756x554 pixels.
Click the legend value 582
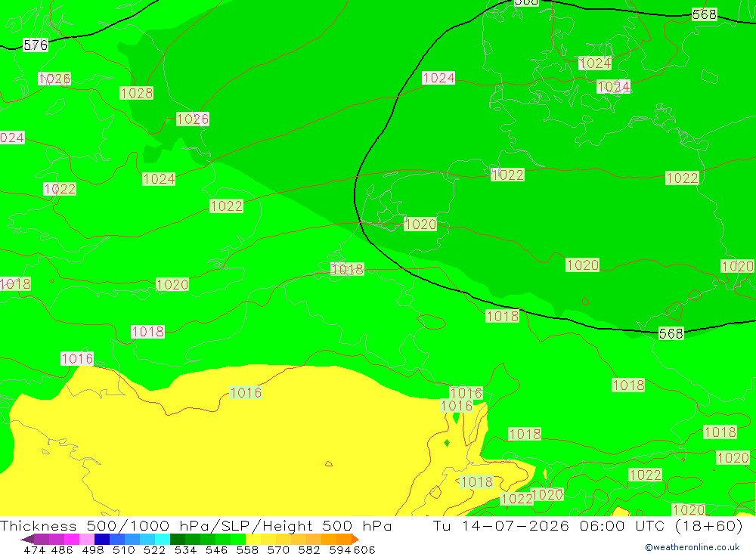pos(308,549)
